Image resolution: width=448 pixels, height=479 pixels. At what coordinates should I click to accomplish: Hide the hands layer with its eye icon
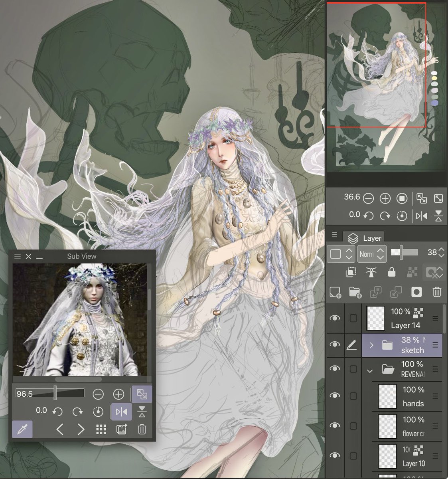[335, 396]
